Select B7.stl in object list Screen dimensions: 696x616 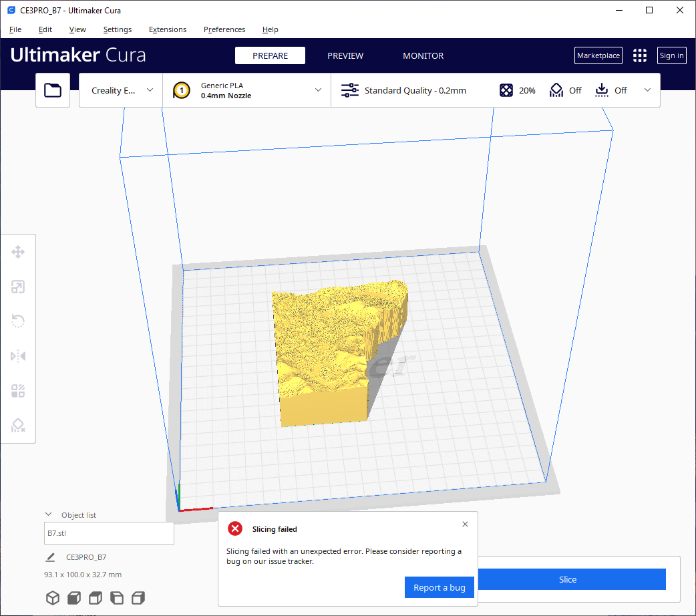click(109, 533)
